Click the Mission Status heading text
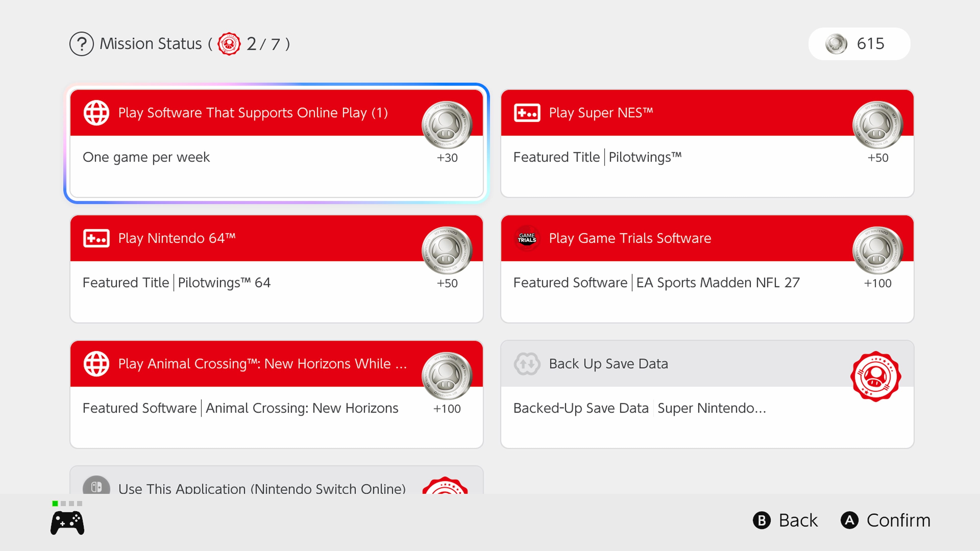 151,44
